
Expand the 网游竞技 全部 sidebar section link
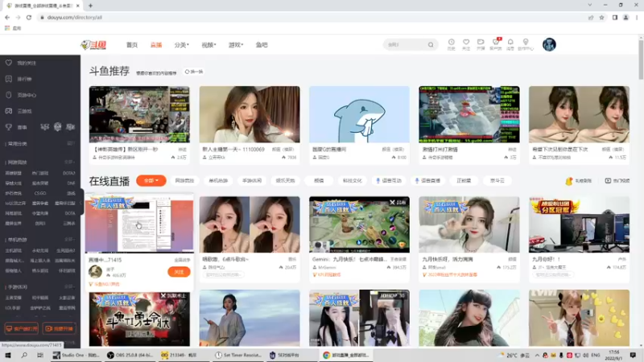pos(70,162)
